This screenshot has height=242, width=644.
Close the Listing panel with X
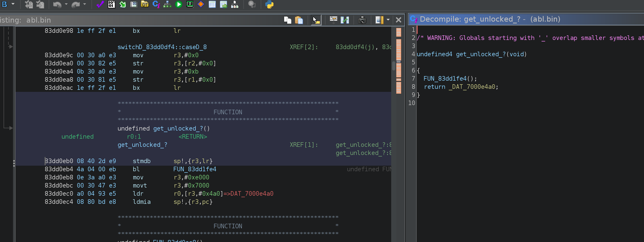[399, 20]
